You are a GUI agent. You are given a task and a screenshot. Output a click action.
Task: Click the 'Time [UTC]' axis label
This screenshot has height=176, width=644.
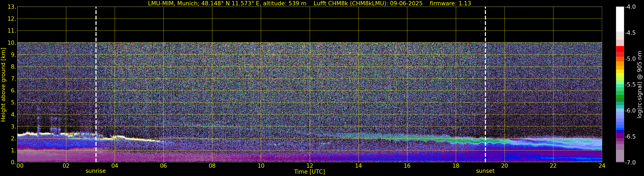click(x=310, y=172)
